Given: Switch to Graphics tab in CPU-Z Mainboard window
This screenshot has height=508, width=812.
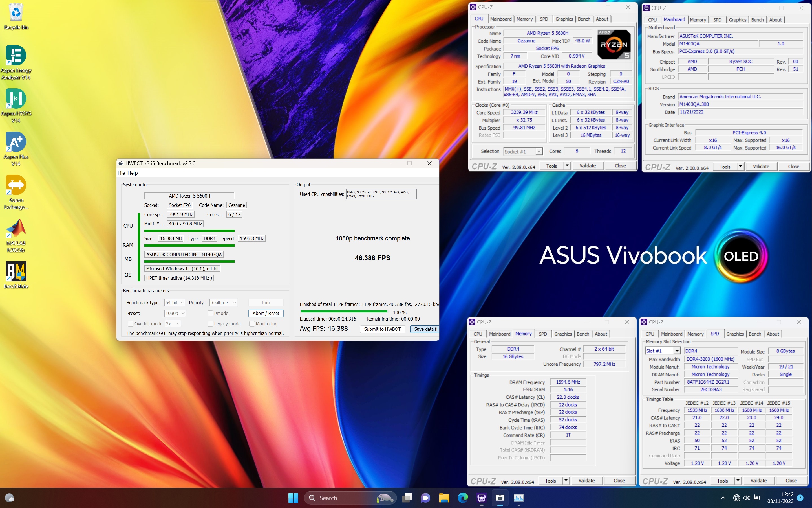Looking at the screenshot, I should [x=737, y=20].
